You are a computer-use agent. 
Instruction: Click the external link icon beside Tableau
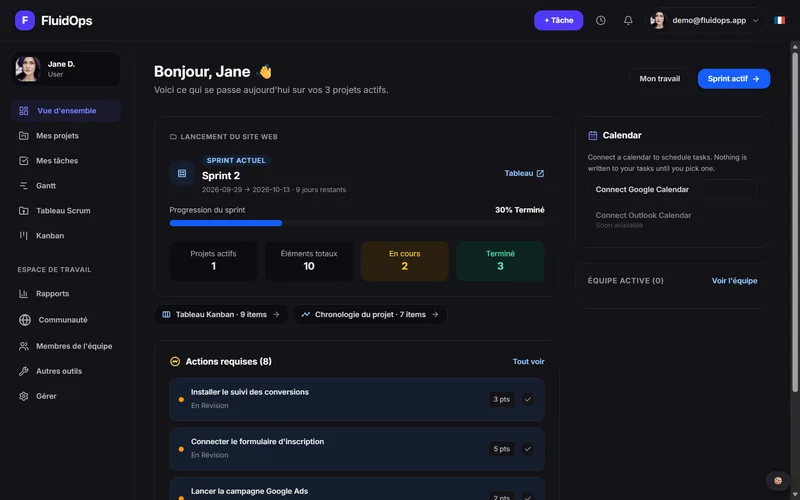pos(540,173)
